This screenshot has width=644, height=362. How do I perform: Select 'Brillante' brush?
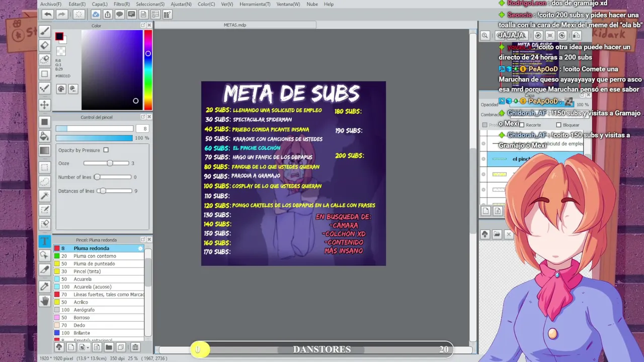pos(99,333)
